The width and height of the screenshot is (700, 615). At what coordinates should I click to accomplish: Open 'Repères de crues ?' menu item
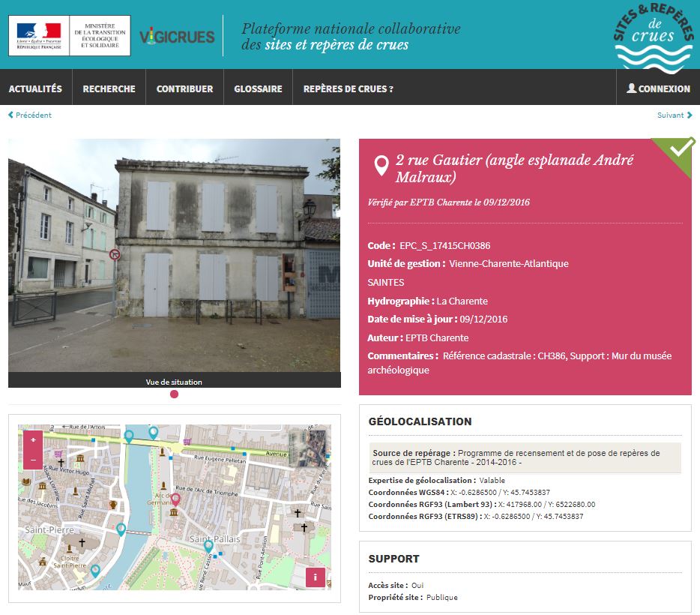pyautogui.click(x=348, y=88)
